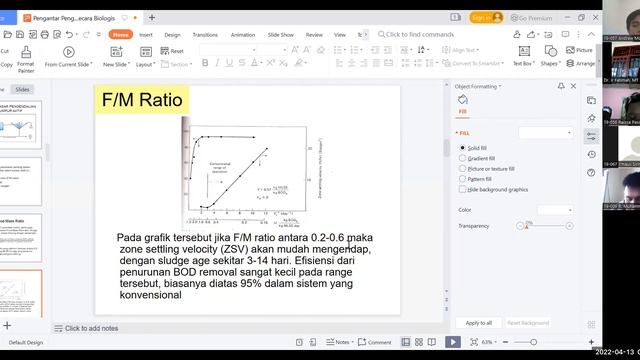640x360 pixels.
Task: Open the Animation ribbon tab
Action: pyautogui.click(x=243, y=35)
